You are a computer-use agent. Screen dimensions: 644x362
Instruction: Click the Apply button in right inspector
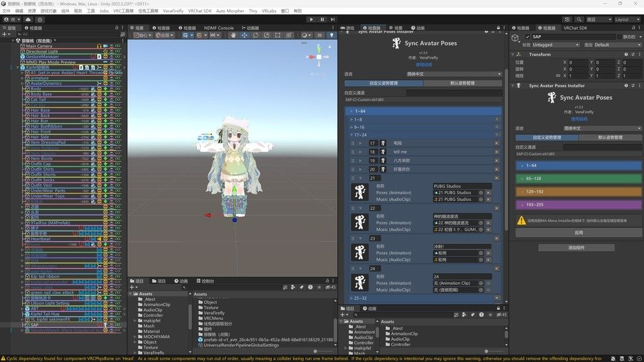point(579,233)
